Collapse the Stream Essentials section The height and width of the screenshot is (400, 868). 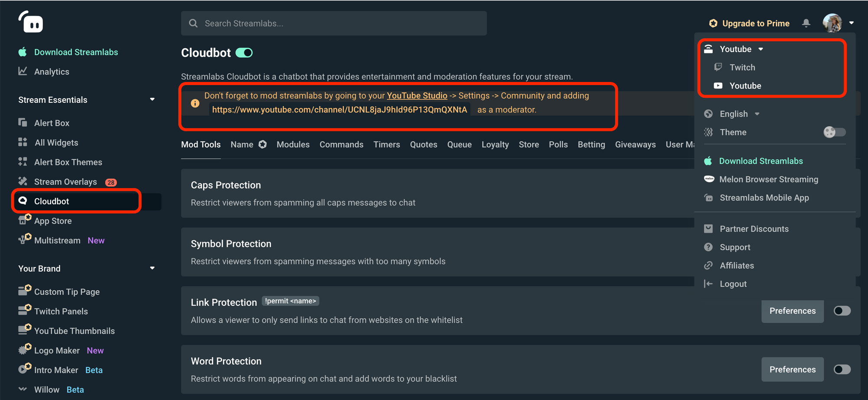152,99
